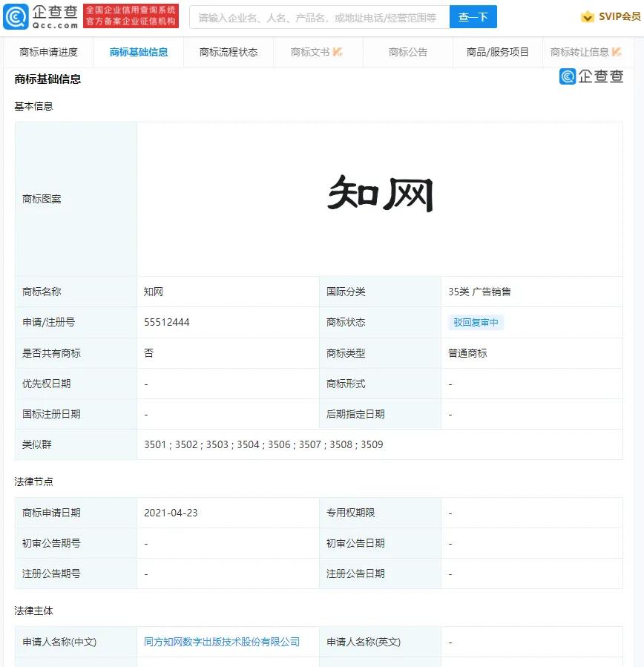Switch to 商标流程状态 tab

pos(229,52)
